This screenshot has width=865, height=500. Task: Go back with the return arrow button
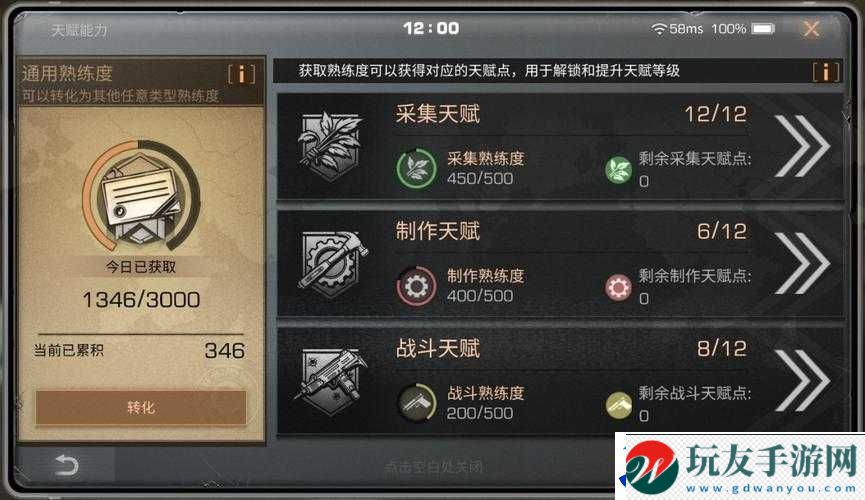[x=67, y=465]
